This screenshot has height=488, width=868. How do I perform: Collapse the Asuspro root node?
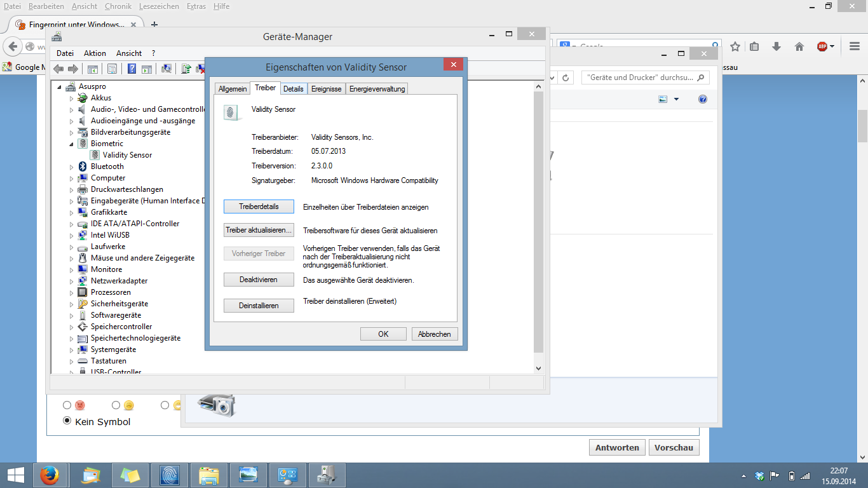point(60,86)
